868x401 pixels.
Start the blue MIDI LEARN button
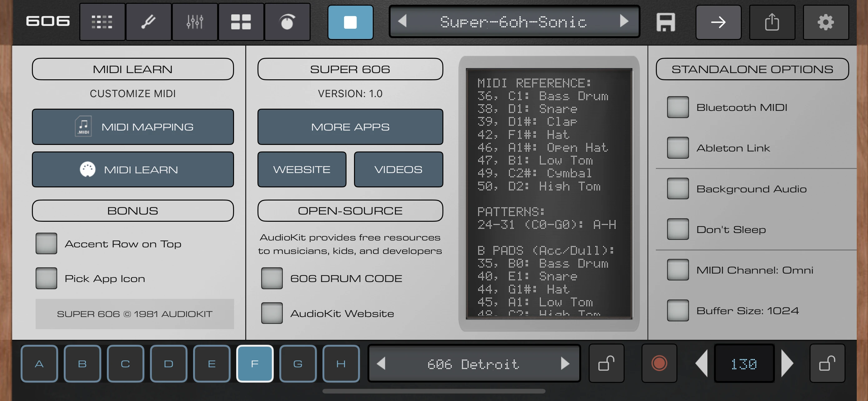pos(133,169)
